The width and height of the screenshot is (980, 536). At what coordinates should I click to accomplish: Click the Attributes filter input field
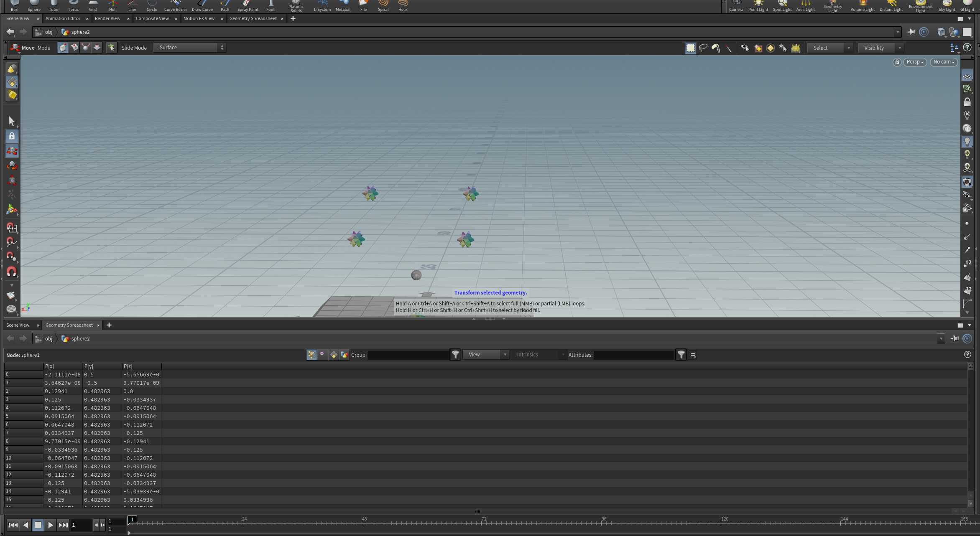pos(633,355)
